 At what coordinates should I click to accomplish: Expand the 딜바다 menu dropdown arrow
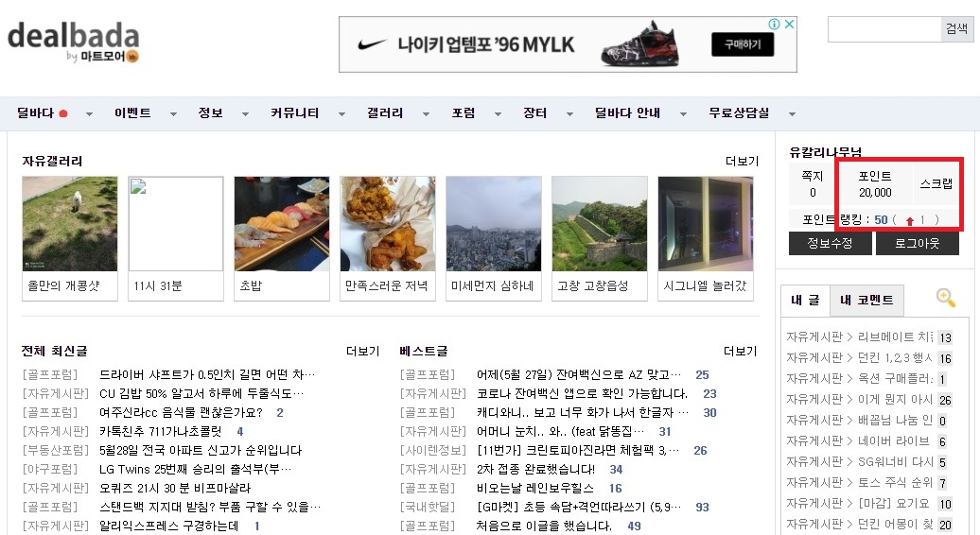pos(89,114)
